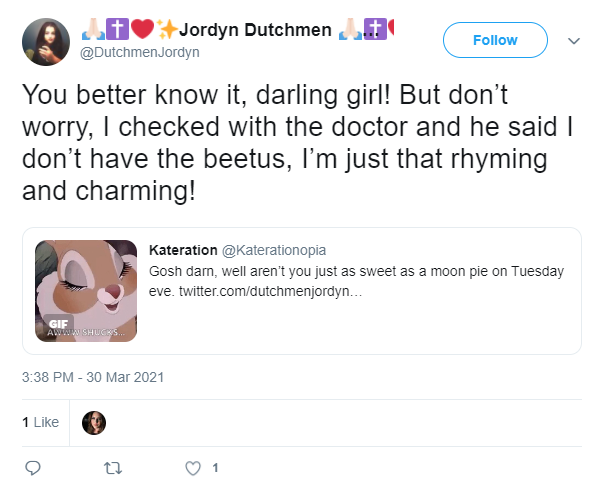
Task: View the liker's small profile avatar
Action: pos(94,423)
